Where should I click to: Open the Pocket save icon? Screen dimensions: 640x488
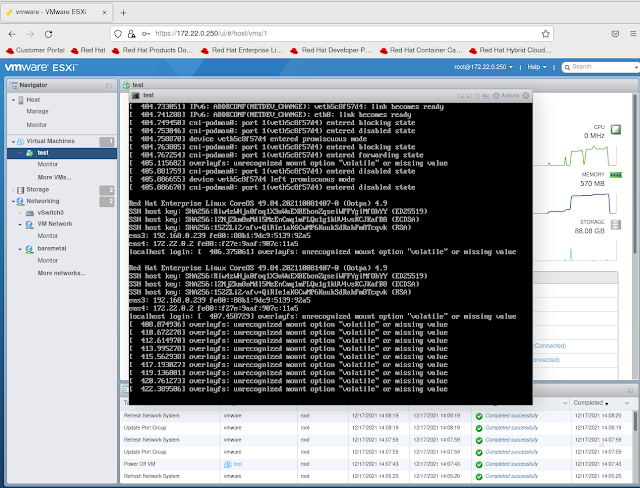[615, 34]
